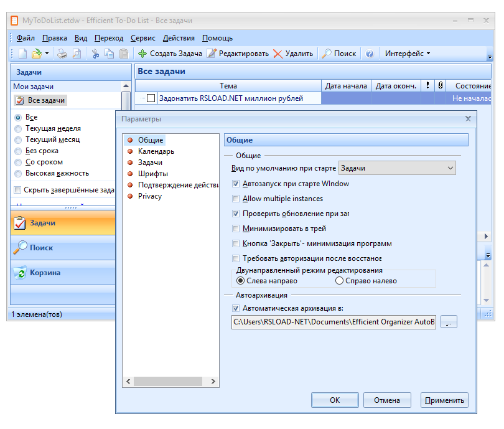The height and width of the screenshot is (429, 504).
Task: Open the Действия menu
Action: pos(179,38)
